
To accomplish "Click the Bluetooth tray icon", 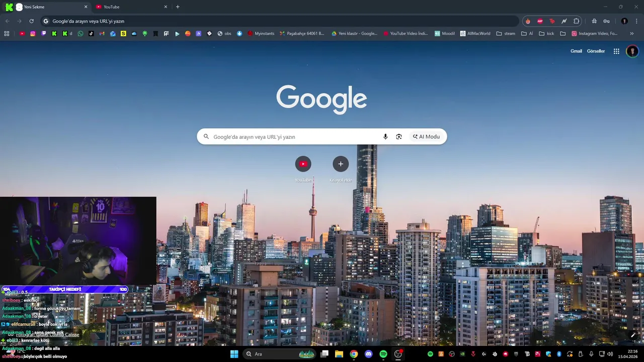I will pyautogui.click(x=559, y=354).
